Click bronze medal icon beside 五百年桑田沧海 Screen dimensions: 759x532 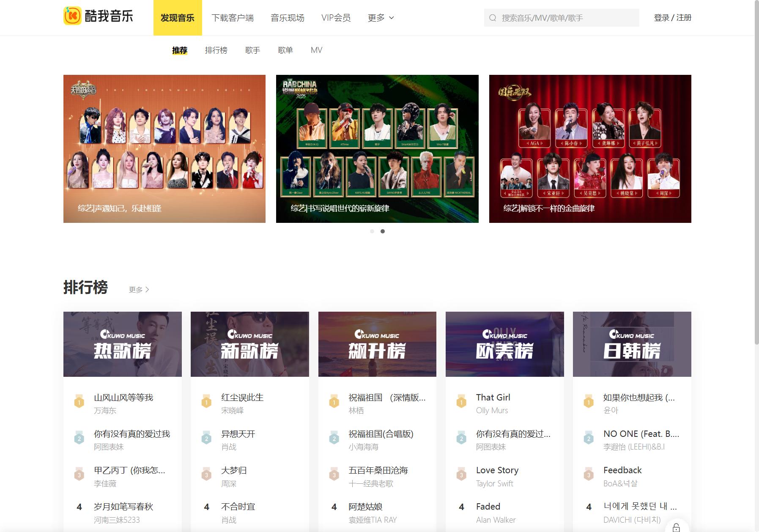334,474
